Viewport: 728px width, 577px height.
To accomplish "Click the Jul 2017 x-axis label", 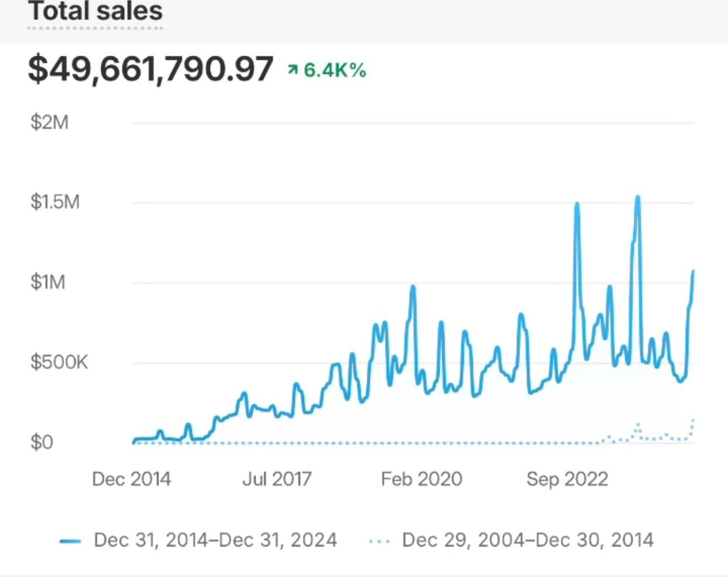I will 277,479.
